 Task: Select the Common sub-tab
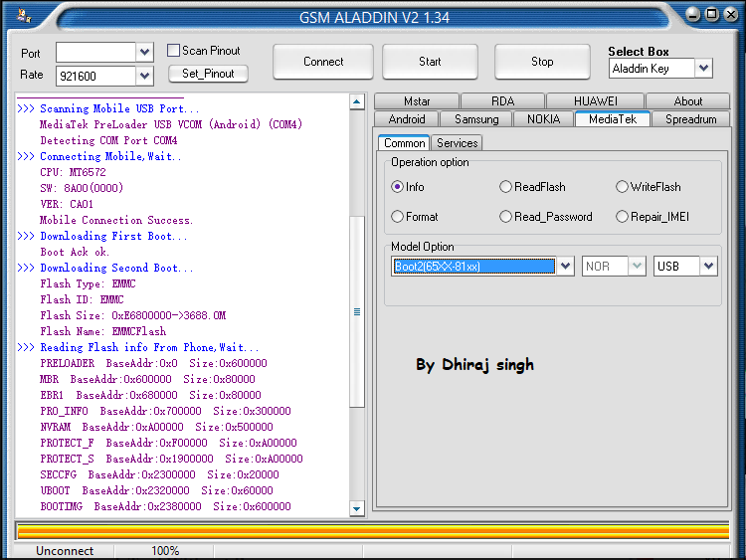point(405,143)
